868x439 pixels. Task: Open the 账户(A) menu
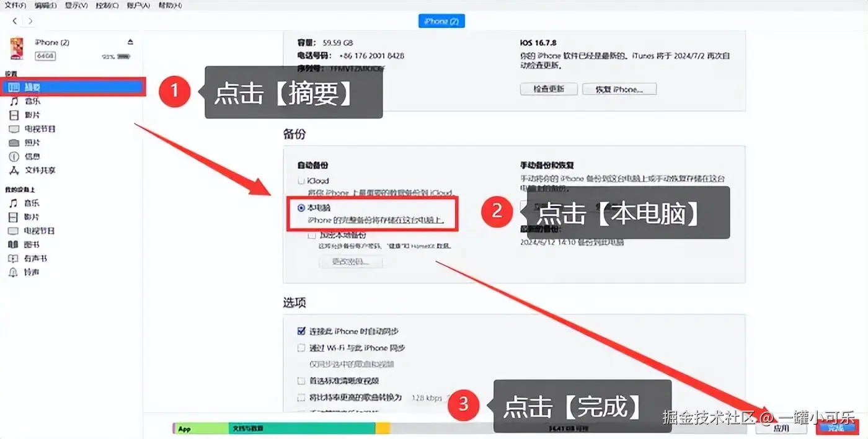tap(138, 6)
